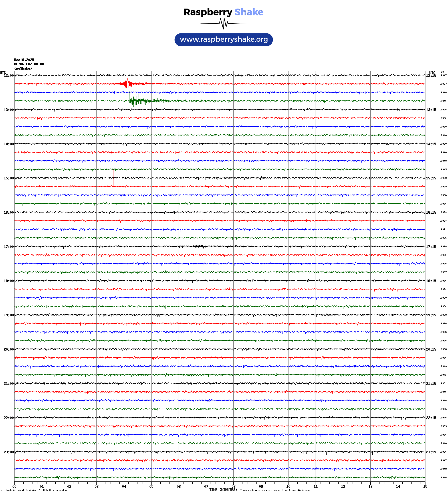The width and height of the screenshot is (448, 494).
Task: Click the 20:15 time label on right
Action: (x=431, y=349)
